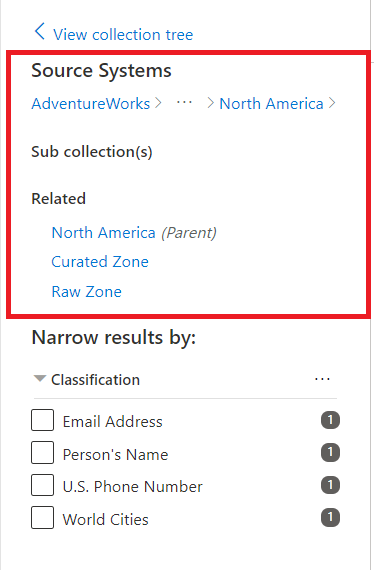The image size is (374, 570).
Task: Check the Email Address classification filter
Action: click(x=43, y=420)
